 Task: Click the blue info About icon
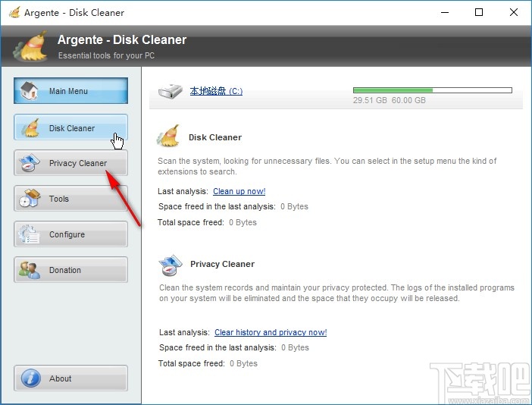click(31, 378)
